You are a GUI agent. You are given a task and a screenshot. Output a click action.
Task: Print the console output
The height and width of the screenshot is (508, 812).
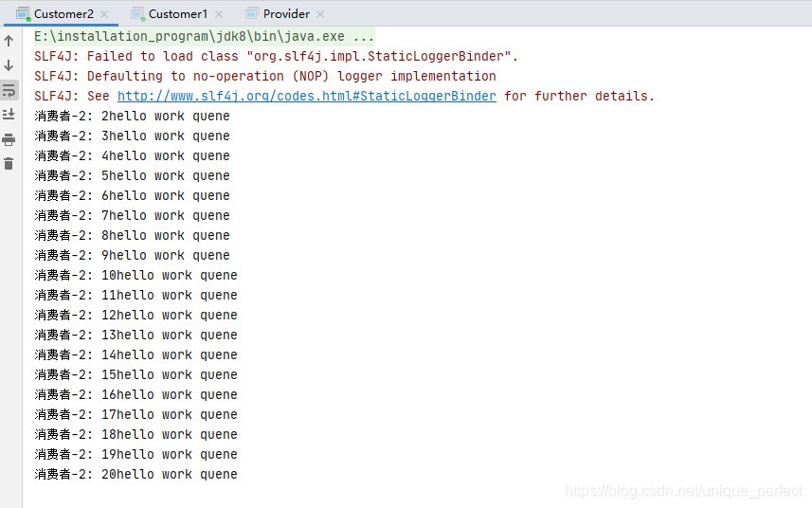point(9,139)
